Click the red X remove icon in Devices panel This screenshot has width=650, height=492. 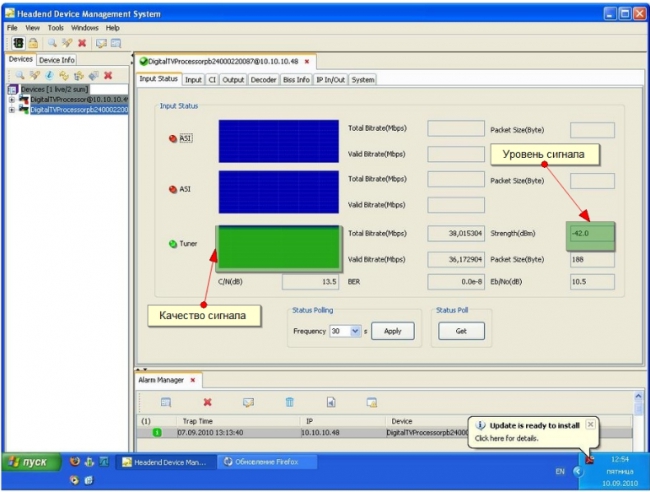(x=108, y=75)
